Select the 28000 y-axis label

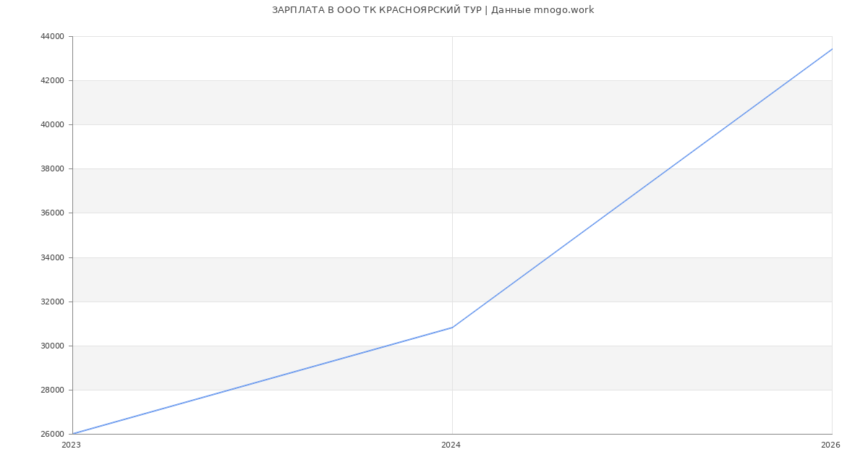pyautogui.click(x=53, y=390)
